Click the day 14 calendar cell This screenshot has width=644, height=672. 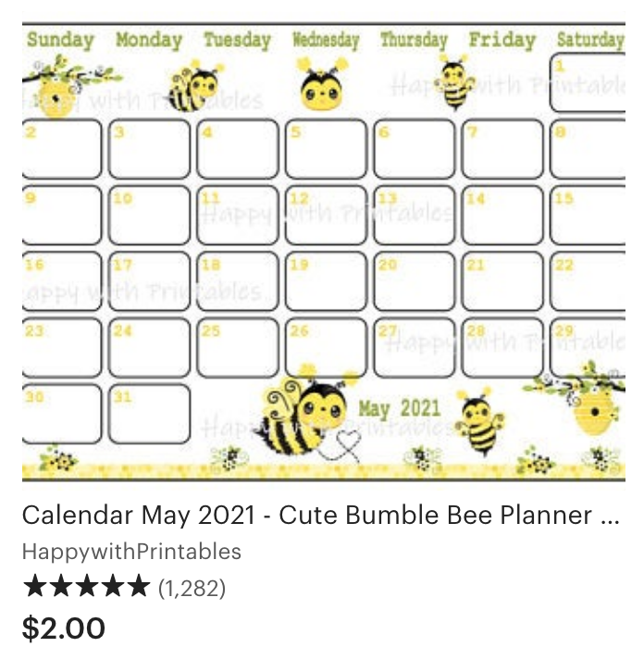coord(502,215)
